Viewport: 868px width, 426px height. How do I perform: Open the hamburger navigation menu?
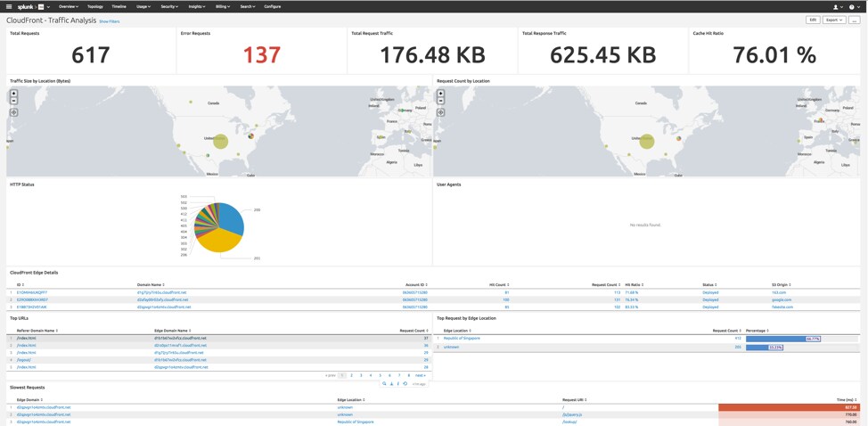9,6
